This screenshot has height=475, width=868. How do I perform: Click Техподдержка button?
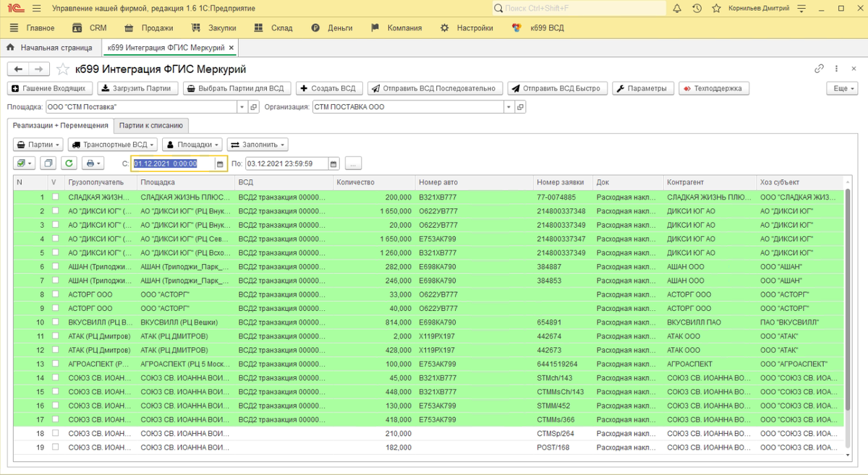coord(714,88)
